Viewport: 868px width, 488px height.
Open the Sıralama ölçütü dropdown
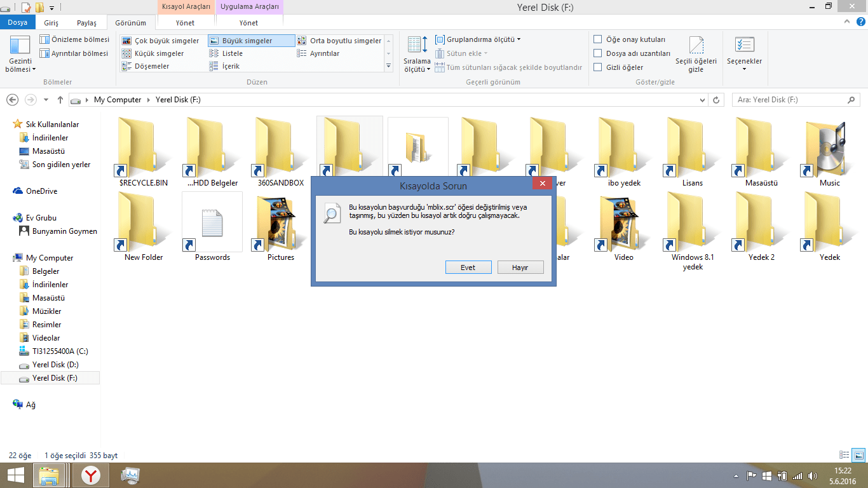[x=417, y=55]
